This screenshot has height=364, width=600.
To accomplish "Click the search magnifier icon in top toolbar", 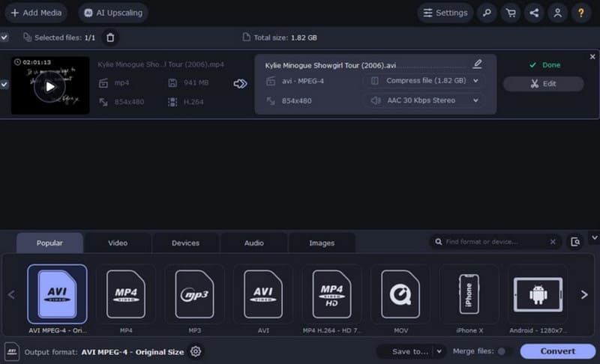I will coord(487,13).
